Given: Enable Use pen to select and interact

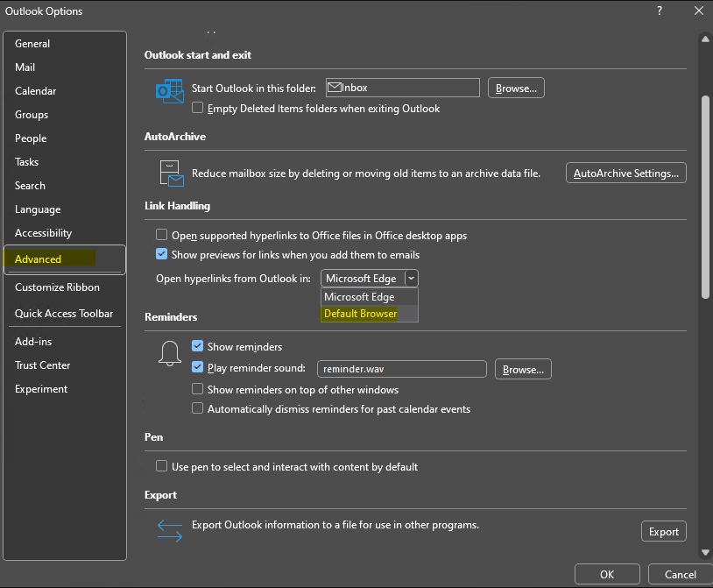Looking at the screenshot, I should coord(161,466).
